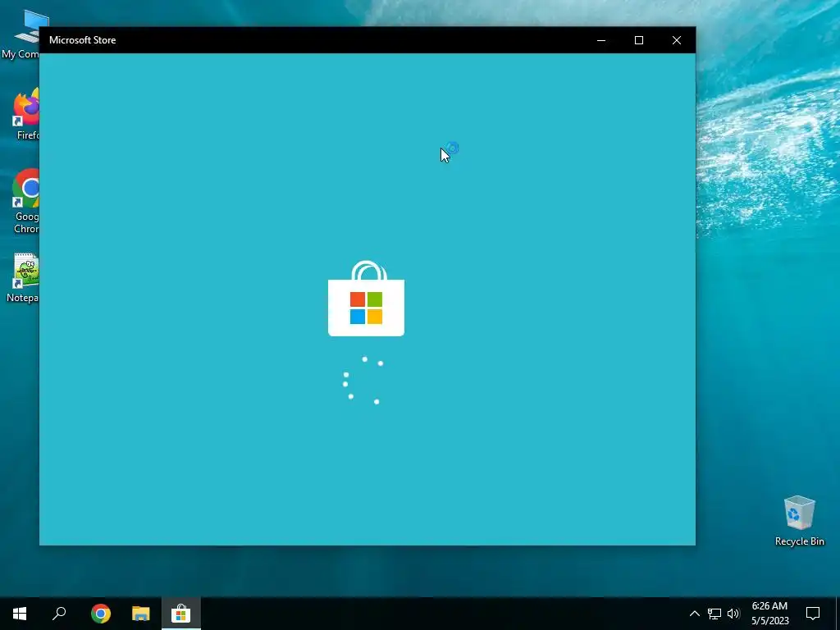Select the Google Chrome desktop shortcut

coord(25,202)
